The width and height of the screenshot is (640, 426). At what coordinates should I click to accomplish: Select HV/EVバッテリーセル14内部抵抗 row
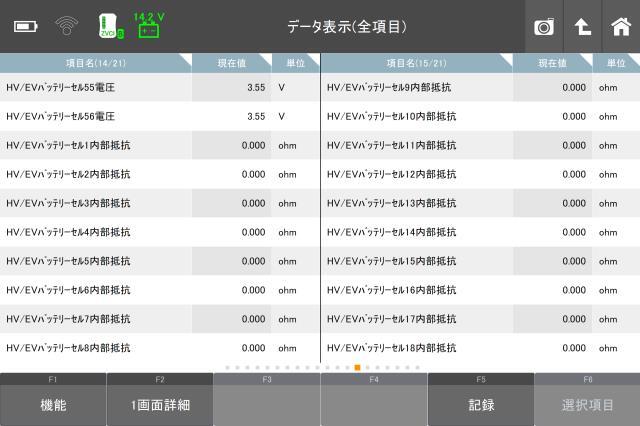click(x=480, y=232)
